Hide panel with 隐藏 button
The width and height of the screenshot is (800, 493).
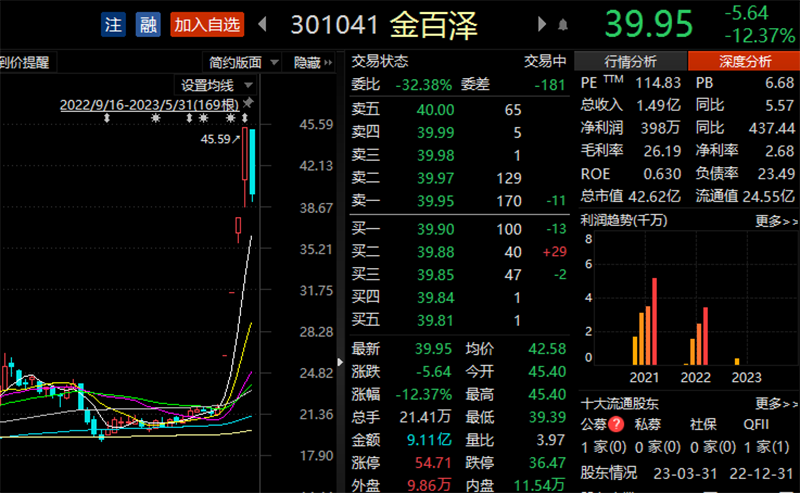(x=312, y=62)
